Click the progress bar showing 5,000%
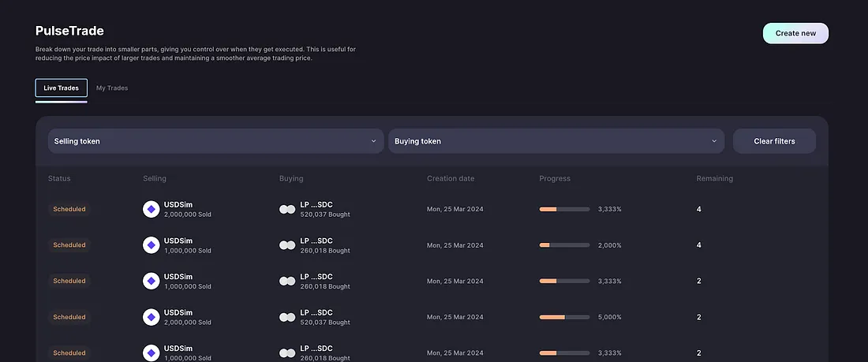 tap(564, 317)
